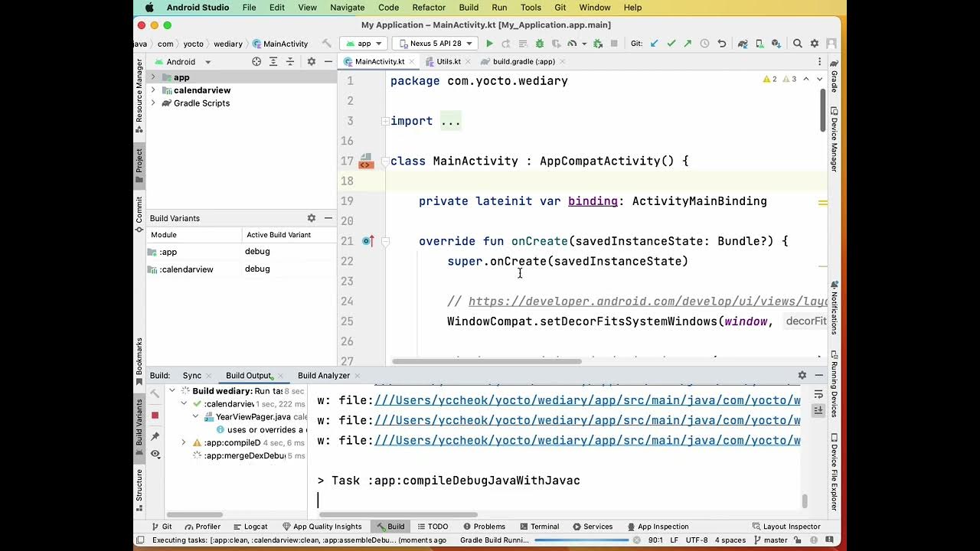
Task: Open the Android project view dropdown
Action: (183, 61)
